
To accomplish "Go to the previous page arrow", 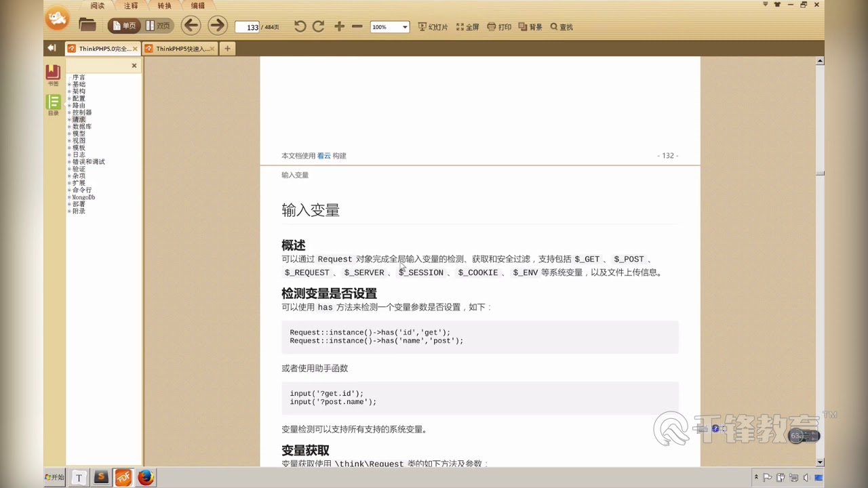I will (x=191, y=26).
